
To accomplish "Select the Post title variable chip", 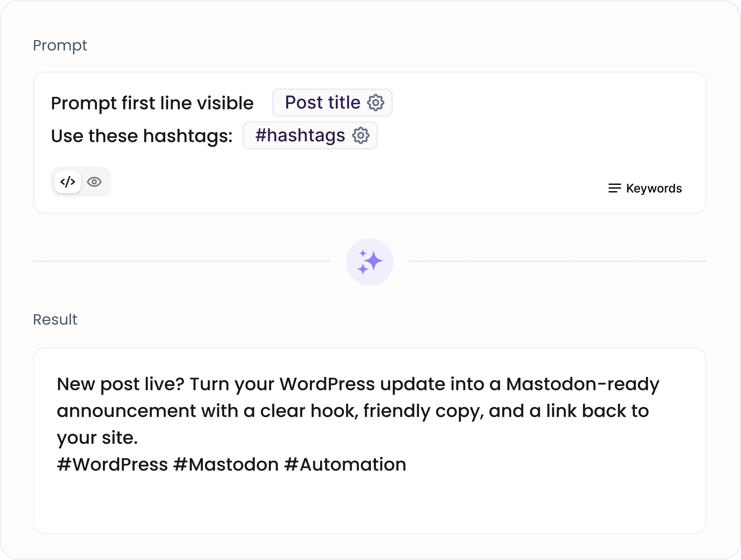I will [x=332, y=102].
